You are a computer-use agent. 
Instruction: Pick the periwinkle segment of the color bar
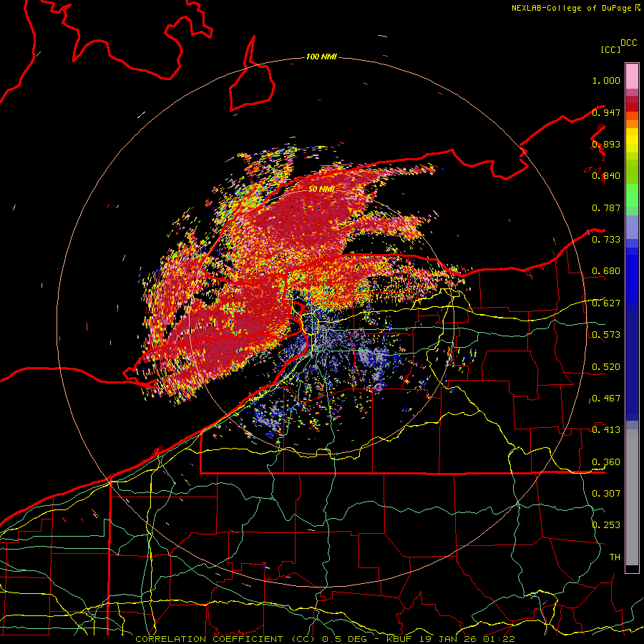click(x=632, y=227)
